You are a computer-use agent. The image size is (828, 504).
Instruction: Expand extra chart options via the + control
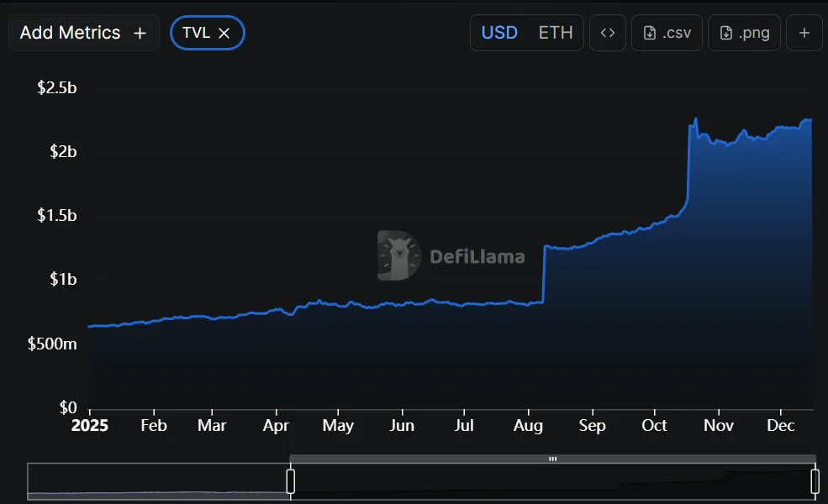(804, 32)
